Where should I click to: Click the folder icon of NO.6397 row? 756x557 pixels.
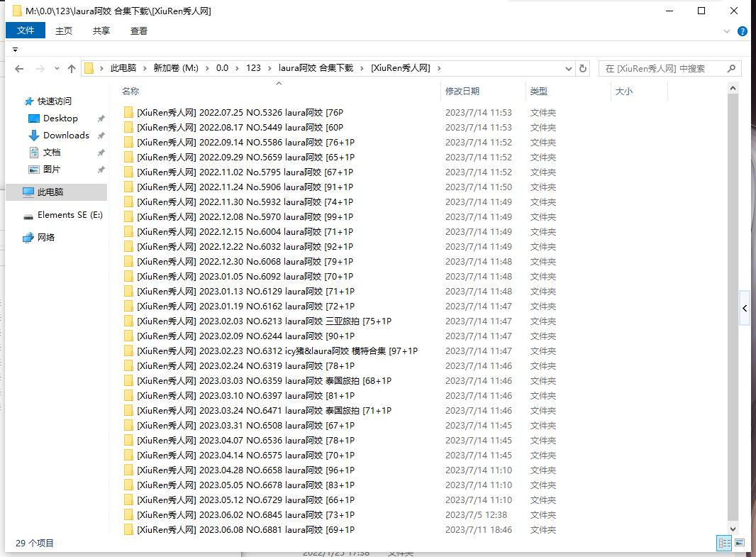(128, 396)
